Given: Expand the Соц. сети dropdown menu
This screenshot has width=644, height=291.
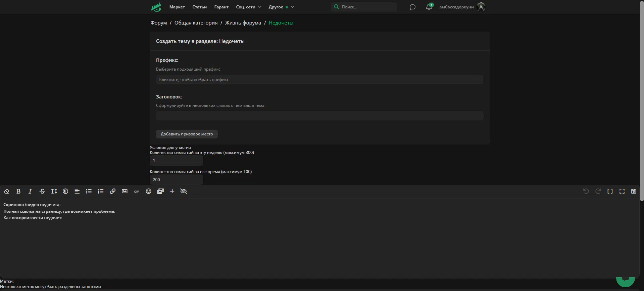Looking at the screenshot, I should point(249,7).
